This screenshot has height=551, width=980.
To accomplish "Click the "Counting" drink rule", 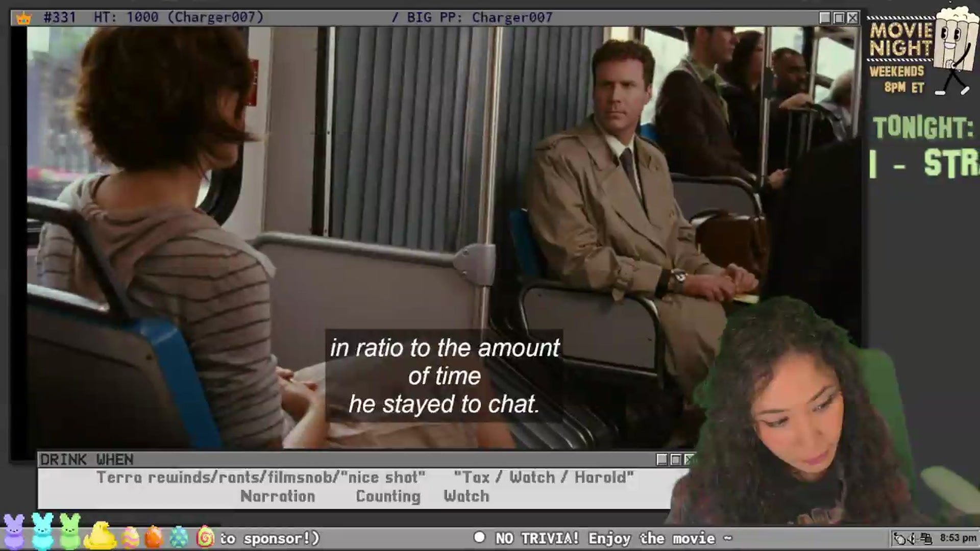I will click(388, 496).
